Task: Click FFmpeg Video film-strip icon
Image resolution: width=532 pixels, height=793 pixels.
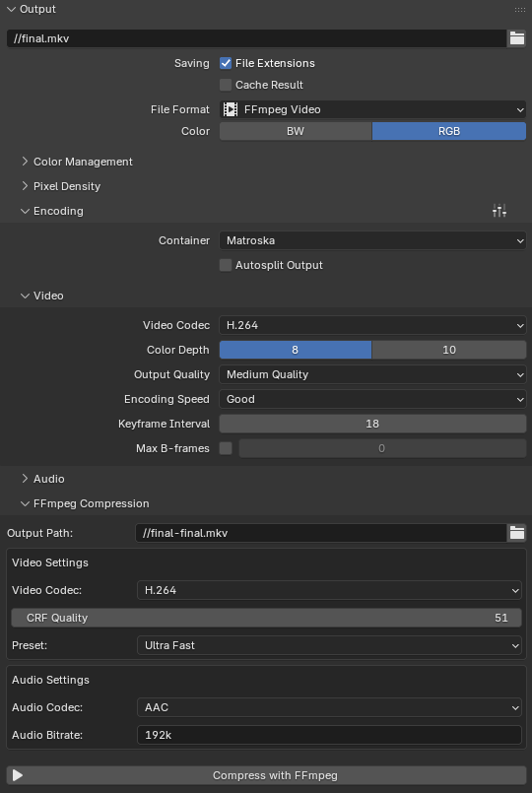Action: [x=231, y=109]
